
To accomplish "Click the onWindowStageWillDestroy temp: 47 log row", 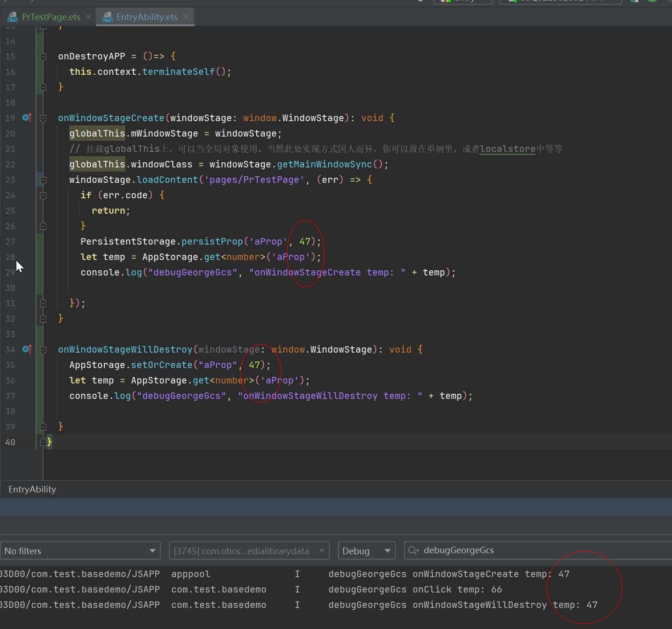I will pyautogui.click(x=336, y=605).
